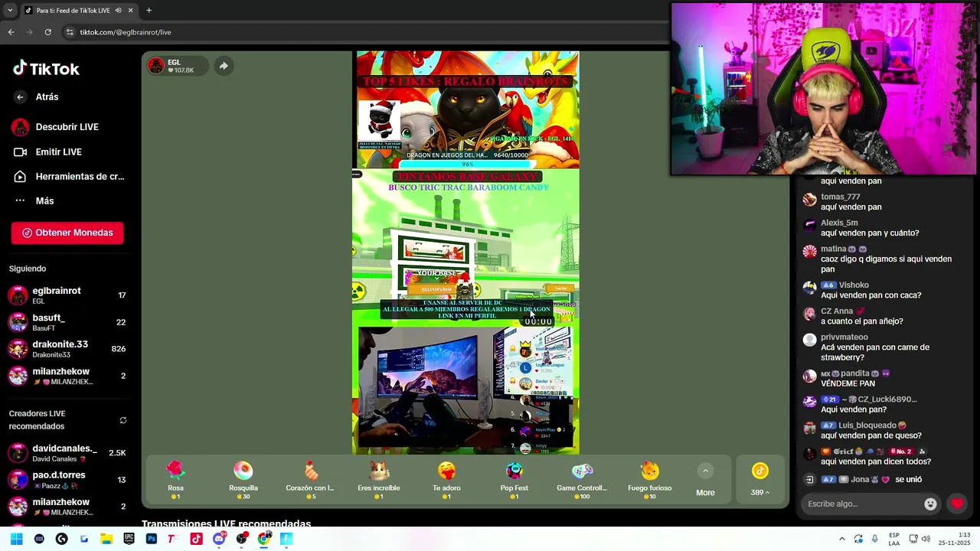Open Epic Games from taskbar
The width and height of the screenshot is (980, 551).
pyautogui.click(x=129, y=539)
